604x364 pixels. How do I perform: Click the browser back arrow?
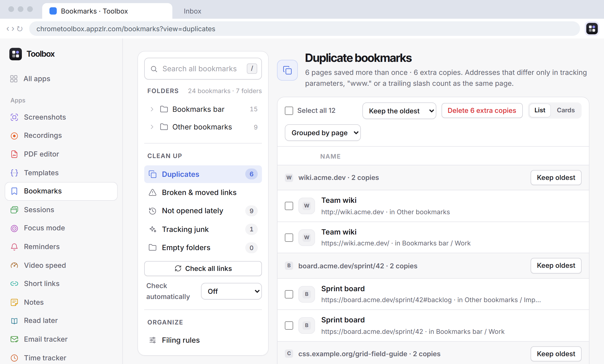pyautogui.click(x=8, y=29)
